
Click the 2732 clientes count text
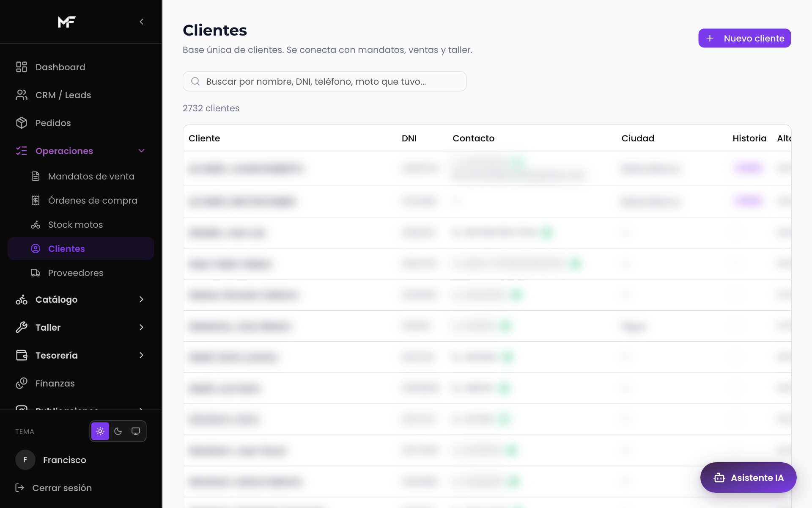pos(211,108)
